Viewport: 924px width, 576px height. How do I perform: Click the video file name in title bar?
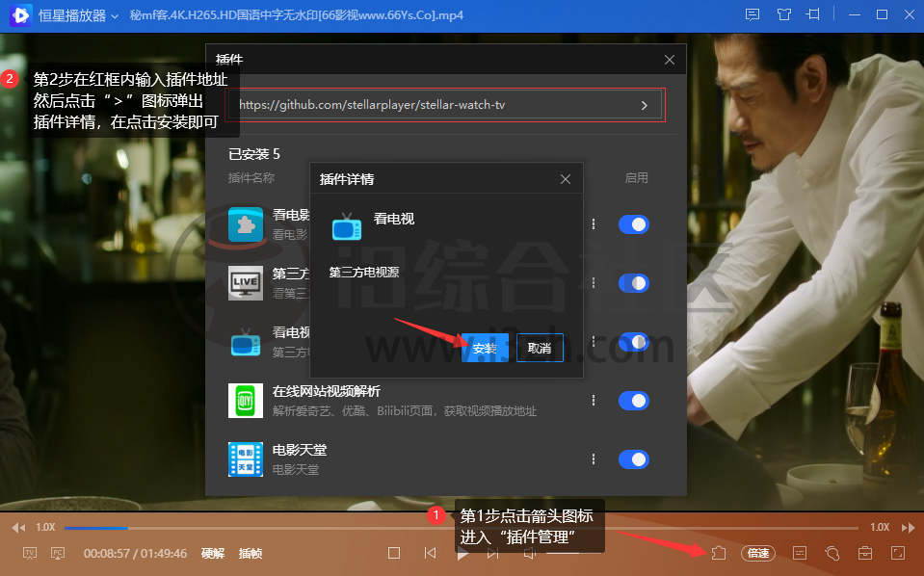click(297, 15)
